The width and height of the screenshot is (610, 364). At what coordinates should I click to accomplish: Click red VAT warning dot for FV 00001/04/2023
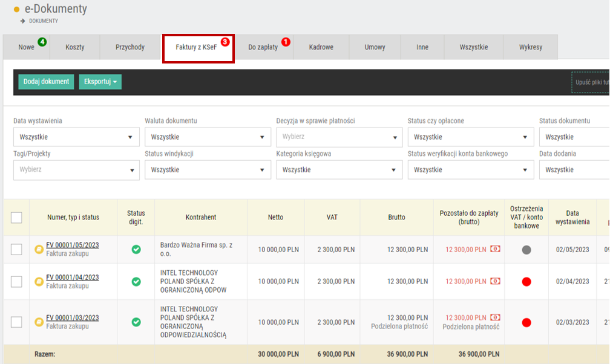click(526, 282)
